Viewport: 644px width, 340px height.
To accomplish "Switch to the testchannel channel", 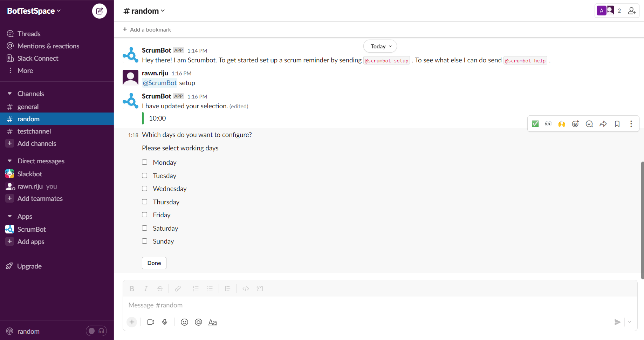I will point(34,131).
